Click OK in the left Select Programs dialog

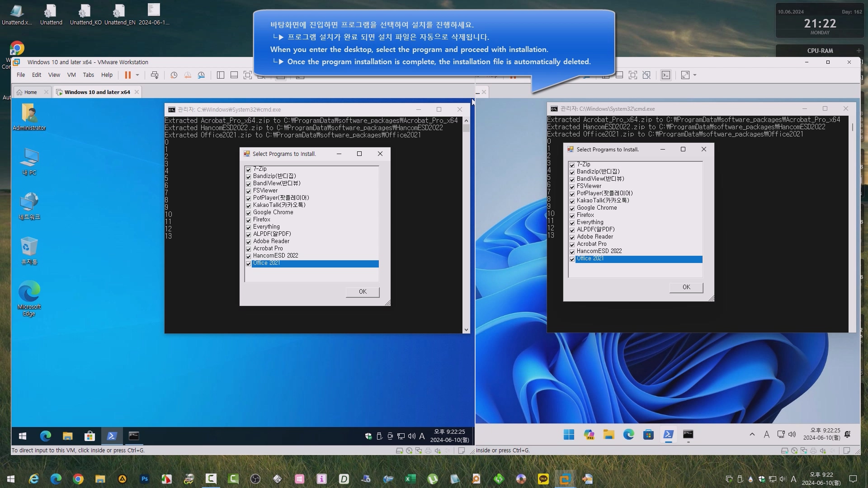362,292
